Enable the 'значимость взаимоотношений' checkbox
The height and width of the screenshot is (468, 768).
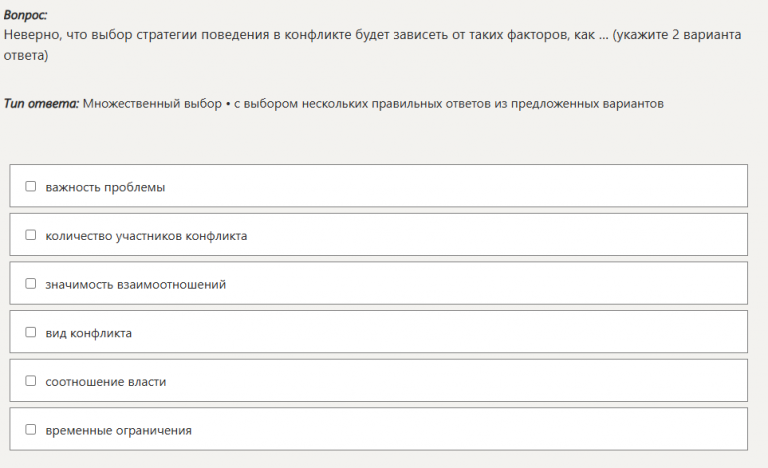pos(30,283)
